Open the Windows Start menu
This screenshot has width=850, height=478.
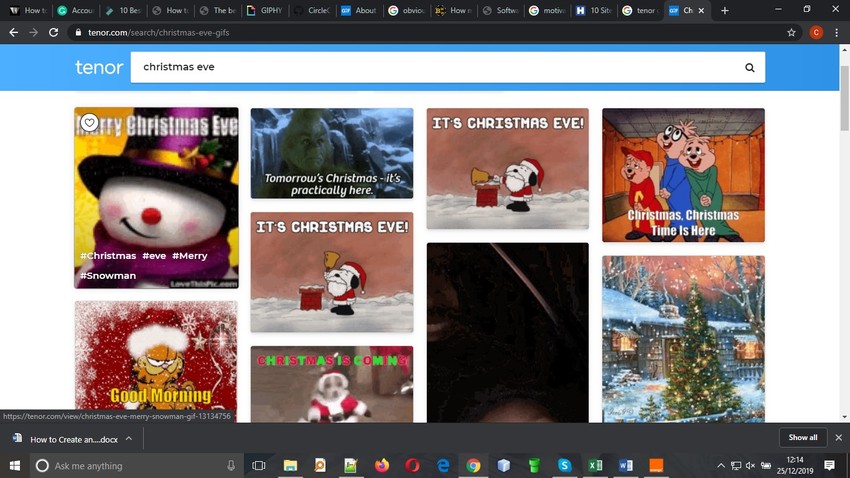(15, 466)
